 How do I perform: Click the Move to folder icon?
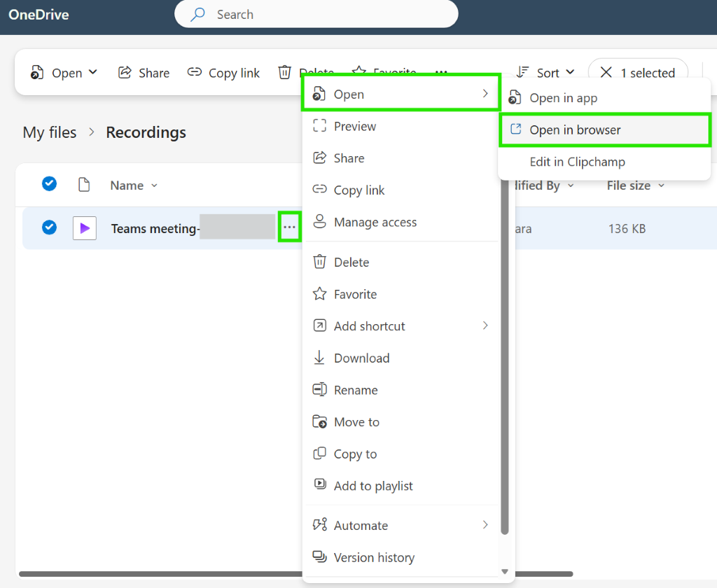(x=319, y=421)
